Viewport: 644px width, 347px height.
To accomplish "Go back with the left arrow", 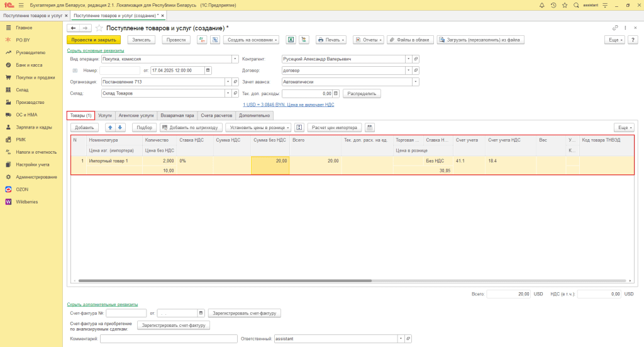I will click(x=73, y=28).
